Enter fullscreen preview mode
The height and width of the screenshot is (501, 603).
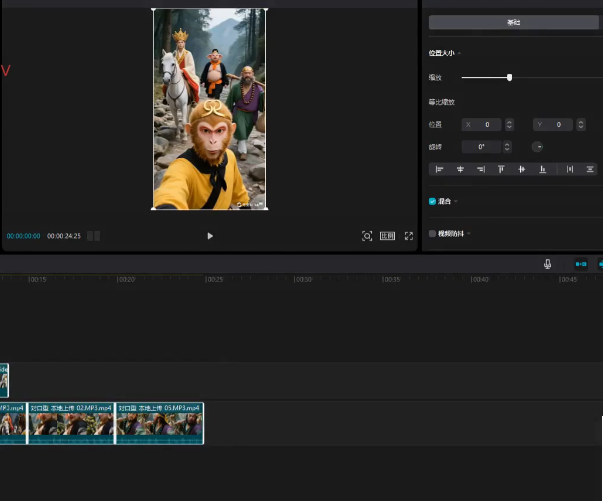[x=409, y=236]
